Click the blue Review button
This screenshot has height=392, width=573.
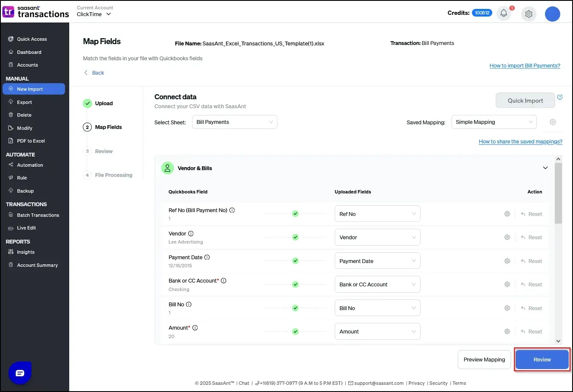542,360
